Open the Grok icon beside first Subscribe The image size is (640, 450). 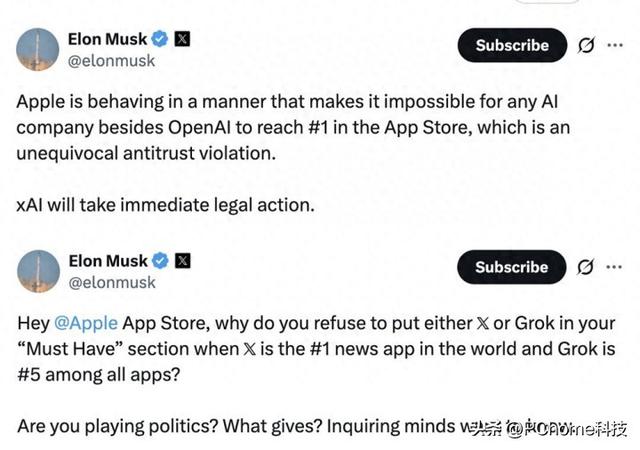[586, 45]
